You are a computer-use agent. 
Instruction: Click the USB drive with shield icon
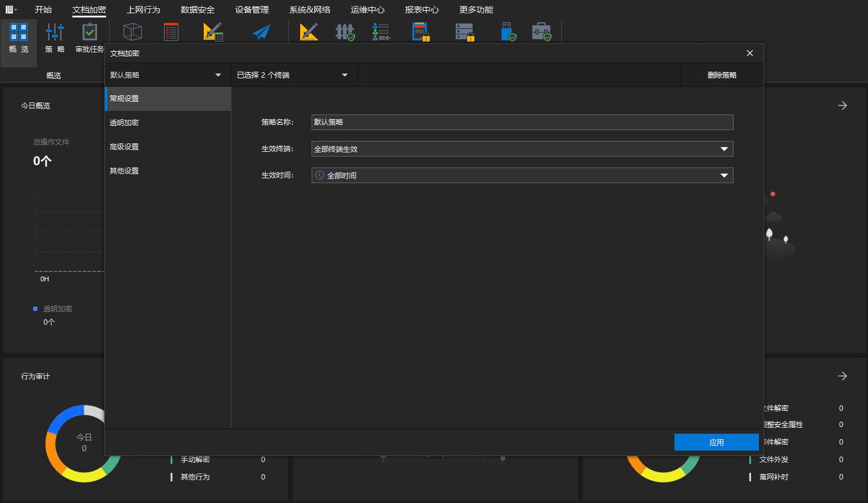pyautogui.click(x=509, y=32)
